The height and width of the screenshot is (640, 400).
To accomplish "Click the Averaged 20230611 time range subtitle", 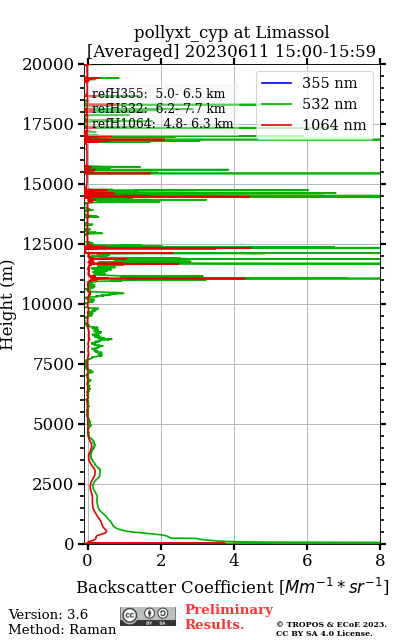I will pos(231,51).
